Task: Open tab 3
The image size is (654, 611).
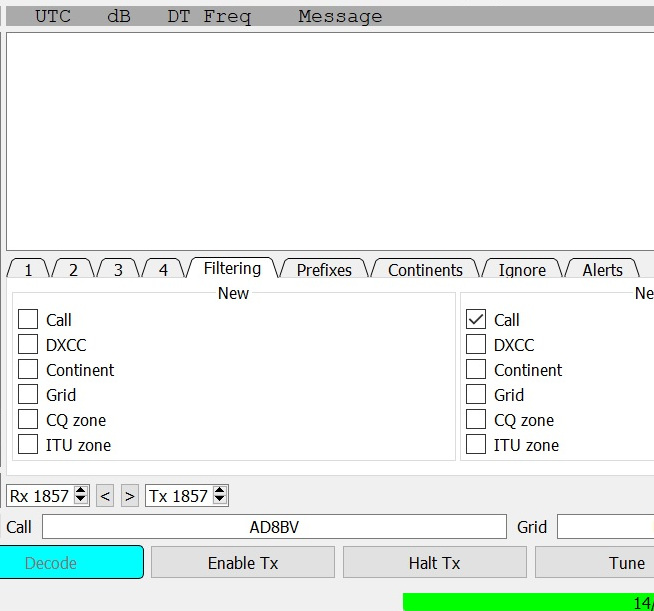Action: point(118,269)
